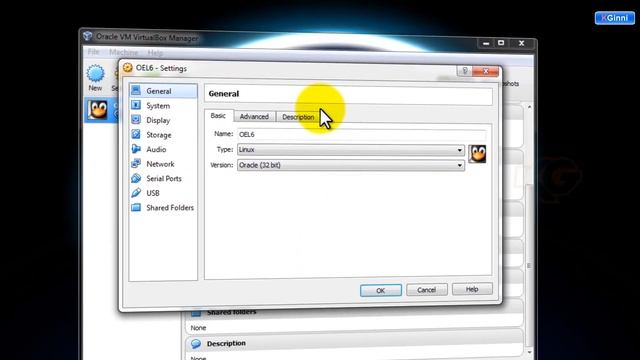This screenshot has height=360, width=640.
Task: Click the General icon in sidebar
Action: coord(136,91)
